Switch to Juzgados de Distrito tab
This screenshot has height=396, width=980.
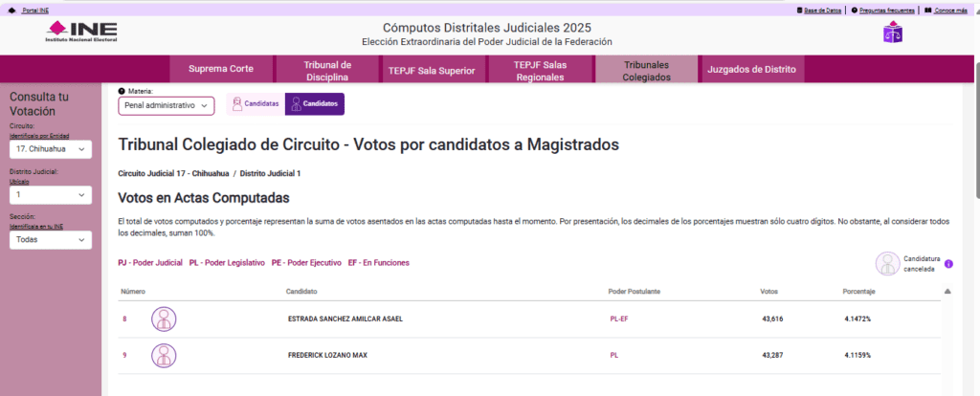click(751, 70)
